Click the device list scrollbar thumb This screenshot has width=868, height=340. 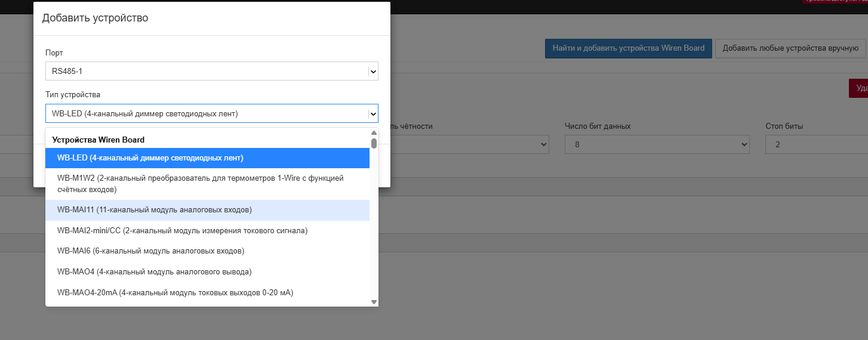point(374,143)
